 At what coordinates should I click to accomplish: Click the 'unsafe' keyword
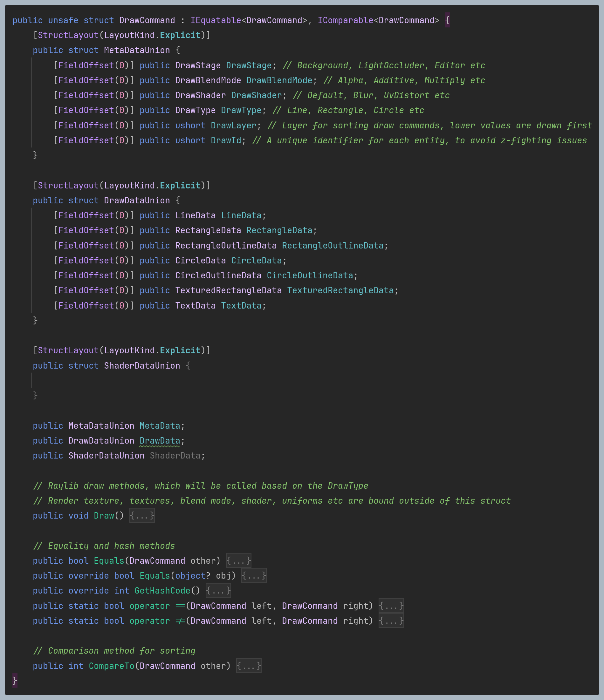click(63, 20)
